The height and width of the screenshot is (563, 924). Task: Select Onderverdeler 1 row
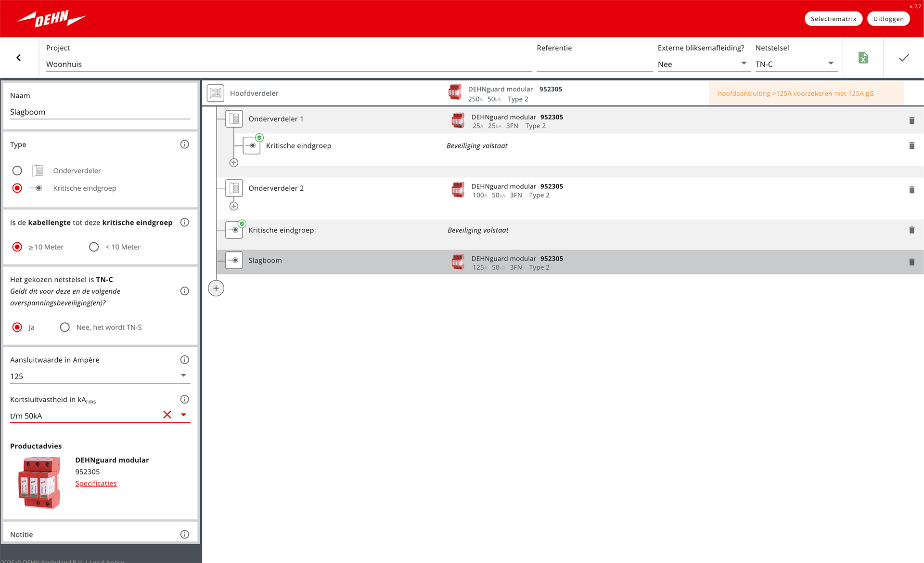coord(570,120)
